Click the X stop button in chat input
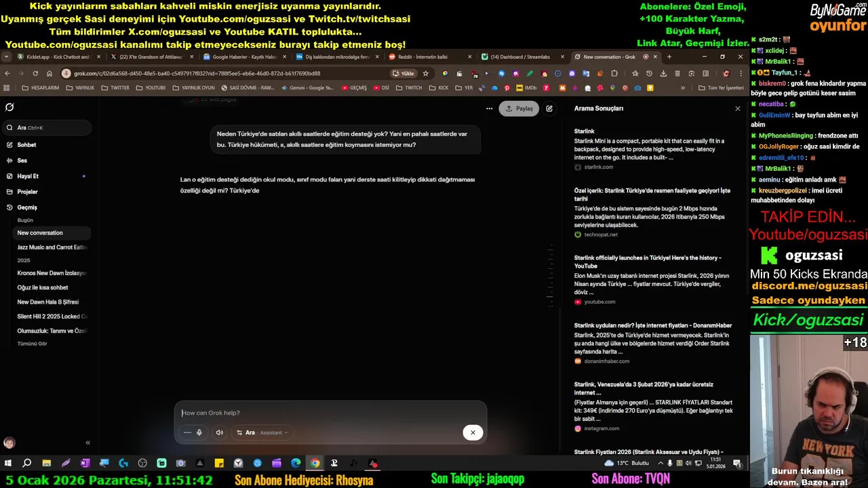 point(473,432)
